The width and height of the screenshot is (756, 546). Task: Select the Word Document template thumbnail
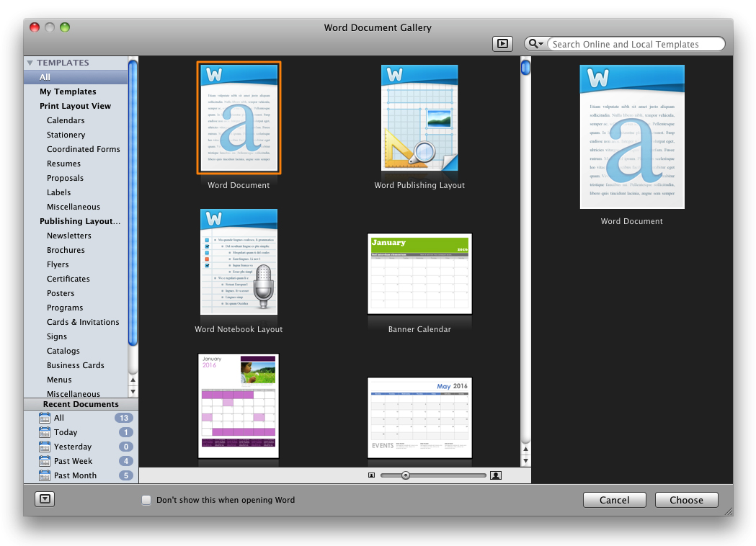click(239, 118)
